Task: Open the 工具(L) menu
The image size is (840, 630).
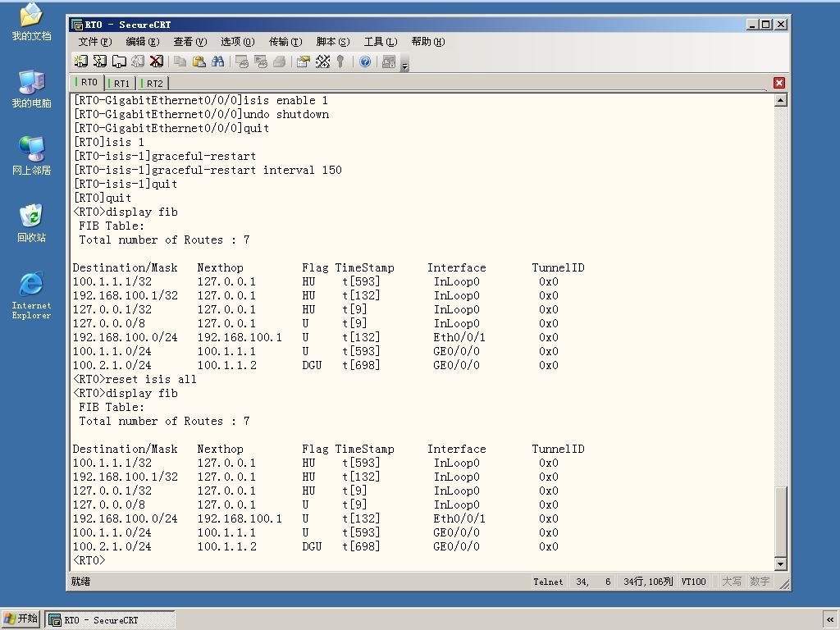Action: tap(381, 42)
